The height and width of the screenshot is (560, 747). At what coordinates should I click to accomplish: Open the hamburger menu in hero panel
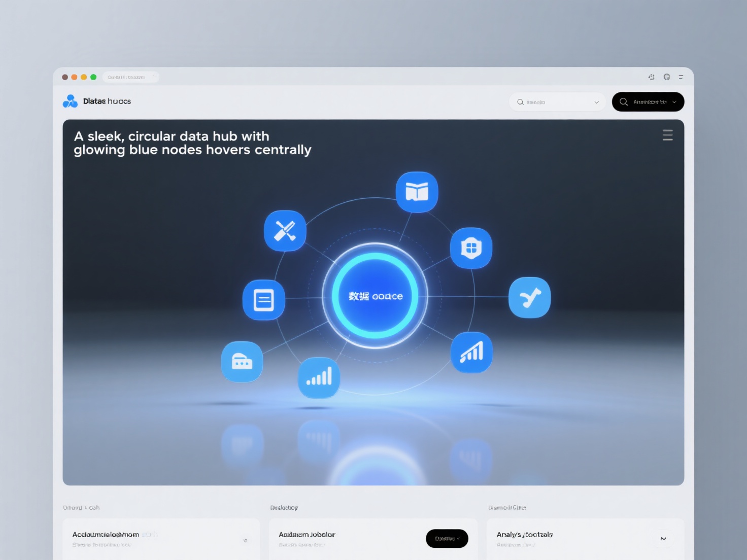[667, 135]
